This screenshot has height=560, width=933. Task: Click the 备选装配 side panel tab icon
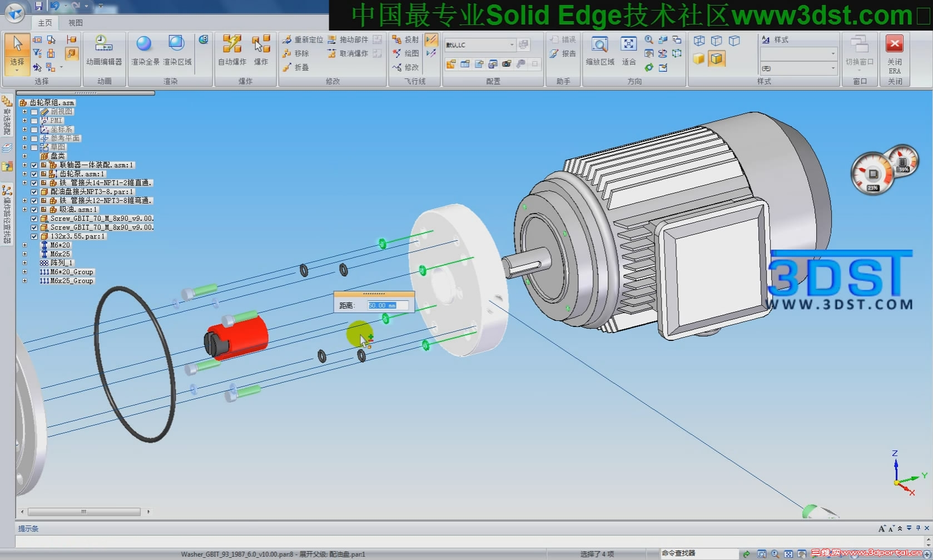tap(7, 102)
